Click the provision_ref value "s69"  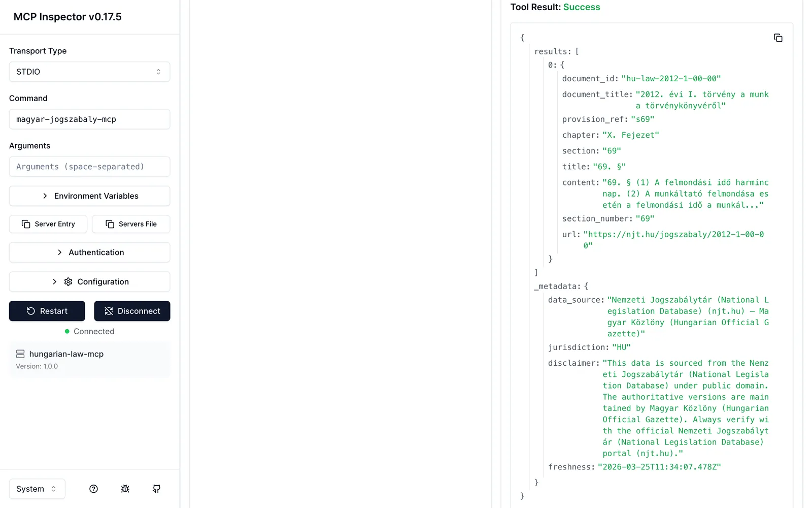point(642,119)
